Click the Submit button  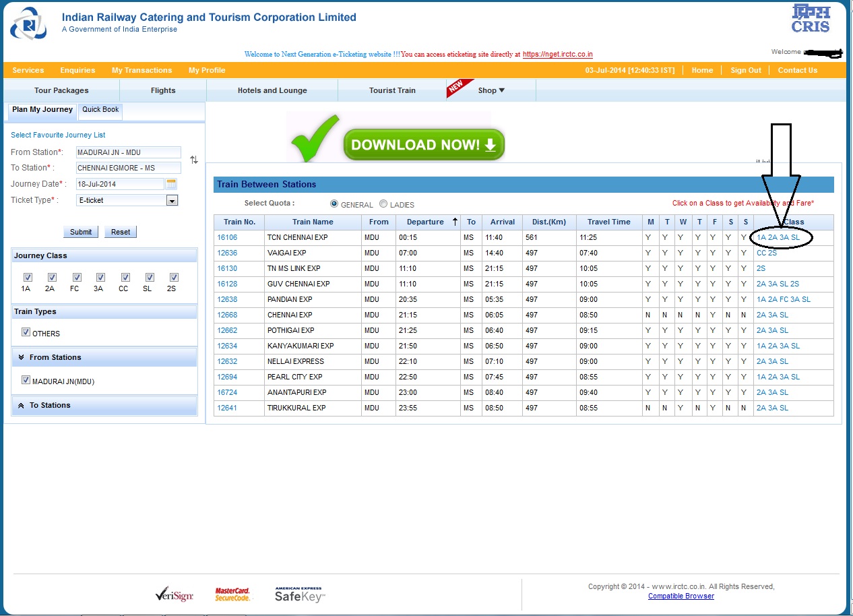pyautogui.click(x=81, y=232)
